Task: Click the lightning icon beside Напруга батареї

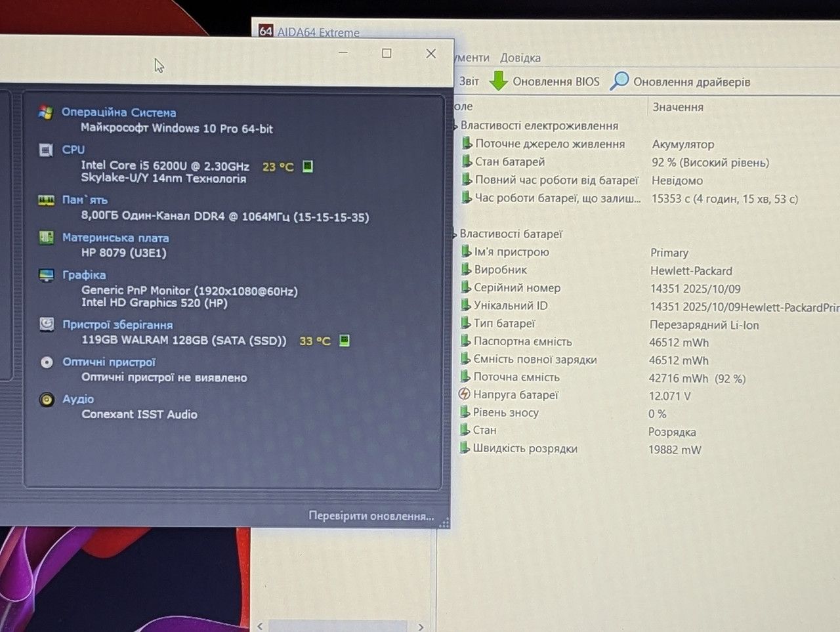Action: coord(465,394)
